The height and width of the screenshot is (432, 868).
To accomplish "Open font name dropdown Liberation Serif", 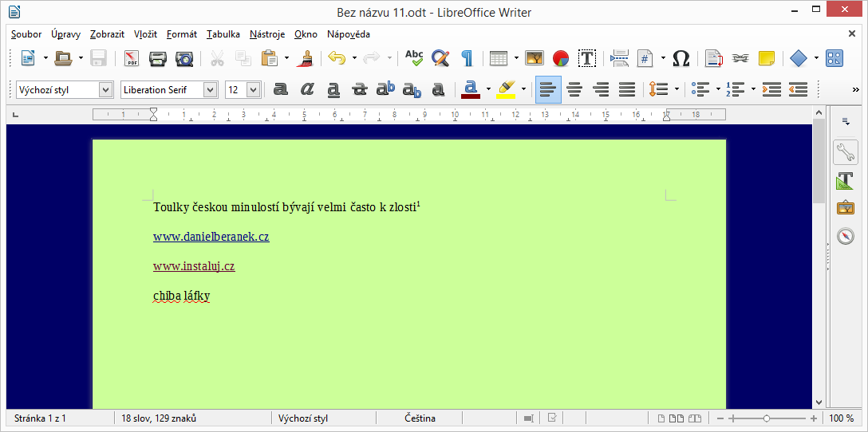I will [x=211, y=89].
